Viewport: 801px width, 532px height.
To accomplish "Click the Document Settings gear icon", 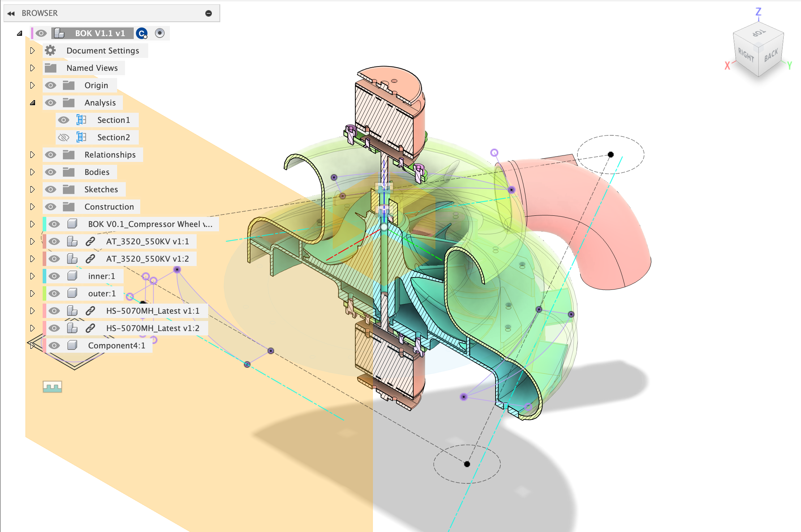I will [50, 51].
